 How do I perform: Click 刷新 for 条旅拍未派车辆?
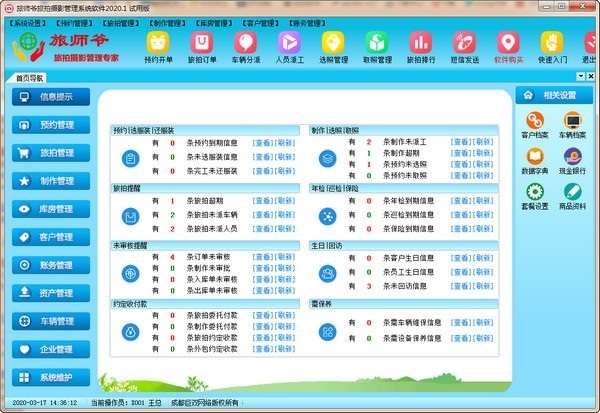(285, 215)
